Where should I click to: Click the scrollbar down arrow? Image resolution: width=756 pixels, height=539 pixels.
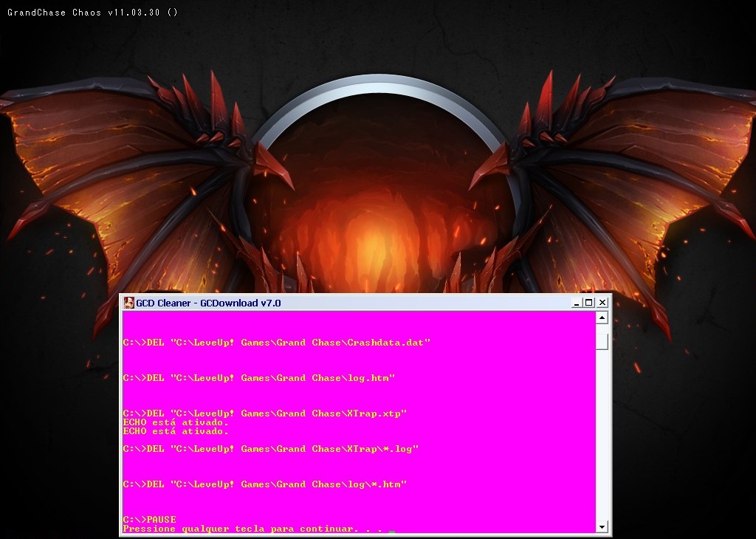point(601,525)
